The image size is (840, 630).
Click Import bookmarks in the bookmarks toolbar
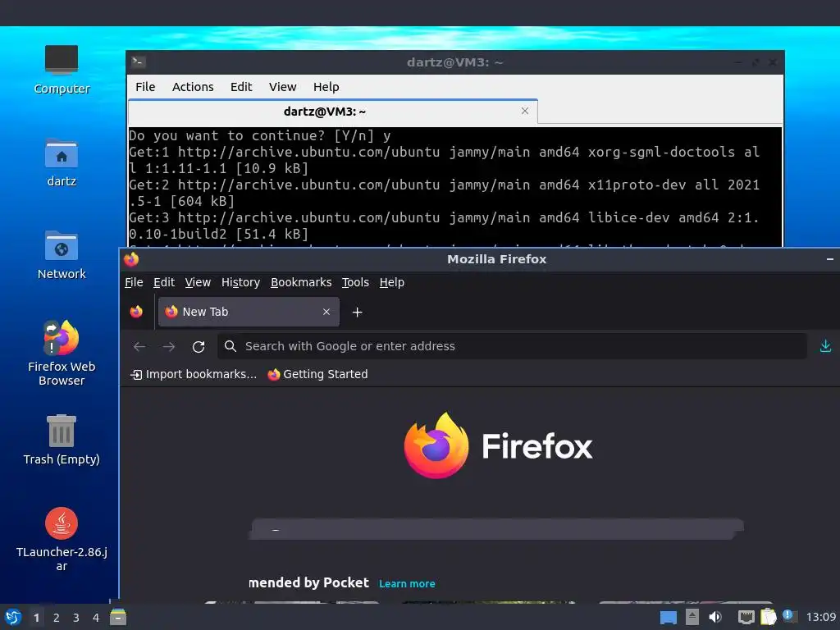(194, 374)
